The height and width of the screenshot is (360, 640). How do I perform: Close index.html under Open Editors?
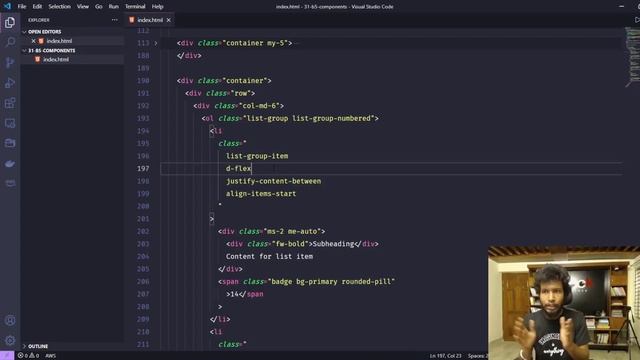(33, 41)
